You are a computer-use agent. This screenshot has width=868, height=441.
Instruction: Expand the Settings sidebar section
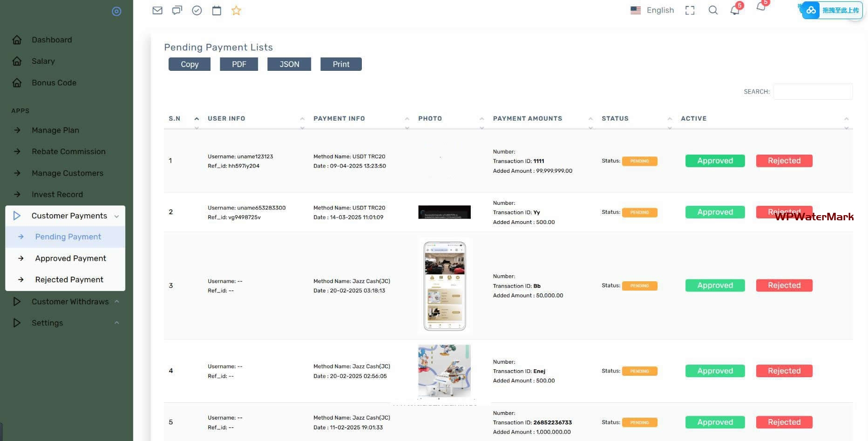pyautogui.click(x=47, y=323)
